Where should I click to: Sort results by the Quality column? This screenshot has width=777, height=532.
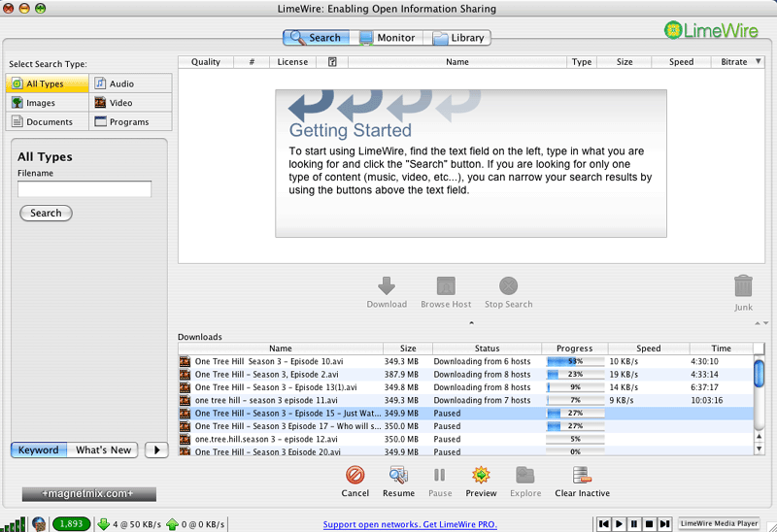click(206, 62)
